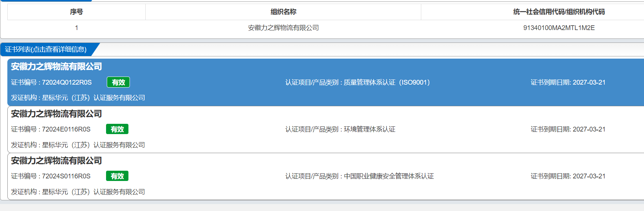Open company title of the 职业健康安全 certificate card
This screenshot has width=644, height=211.
click(57, 160)
